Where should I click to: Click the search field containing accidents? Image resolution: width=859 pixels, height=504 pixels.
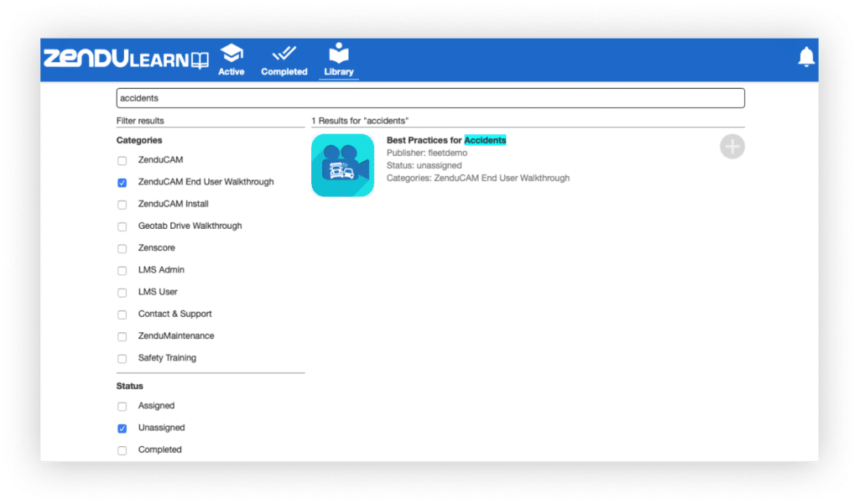click(x=430, y=98)
